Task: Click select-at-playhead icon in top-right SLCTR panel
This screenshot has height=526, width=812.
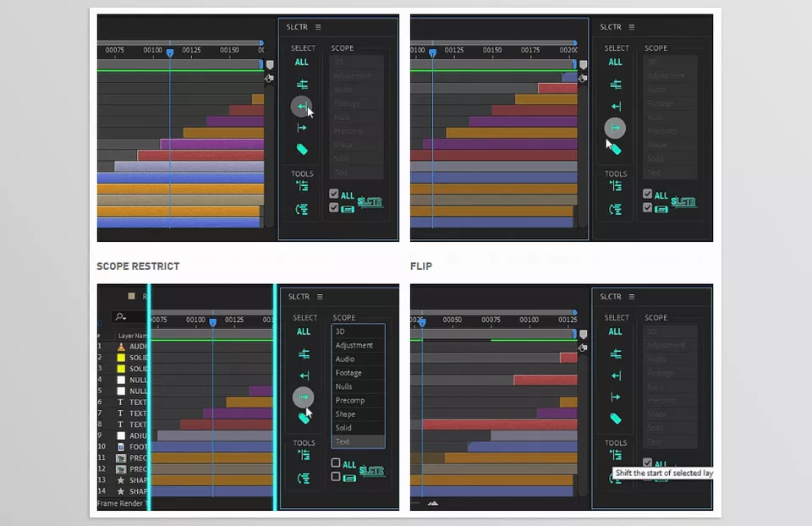Action: [615, 84]
